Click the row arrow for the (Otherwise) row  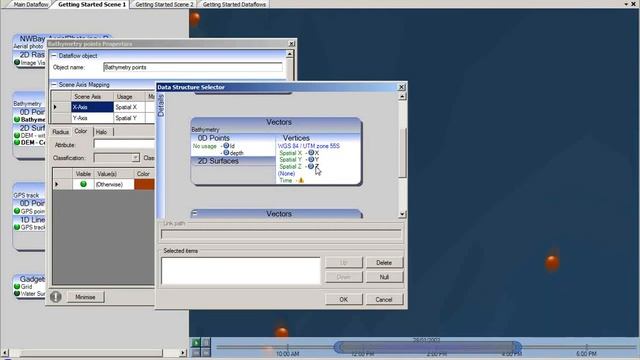pyautogui.click(x=57, y=184)
